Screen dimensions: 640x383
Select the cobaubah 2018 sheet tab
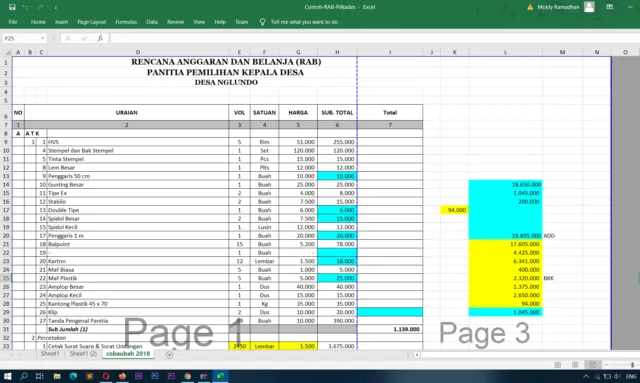pos(128,354)
